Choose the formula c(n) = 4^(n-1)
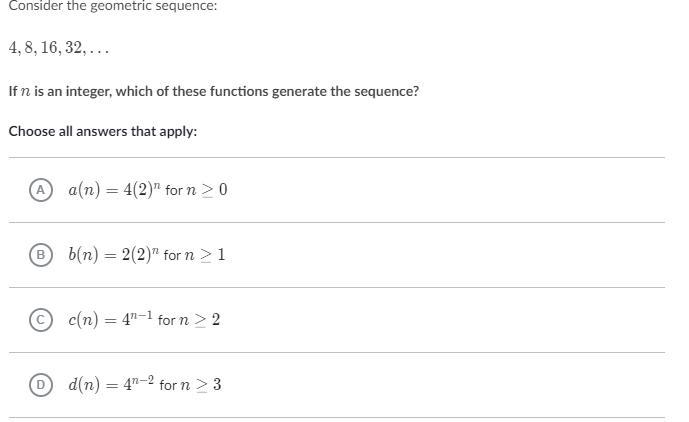Screen dimensions: 689x422 tap(110, 319)
